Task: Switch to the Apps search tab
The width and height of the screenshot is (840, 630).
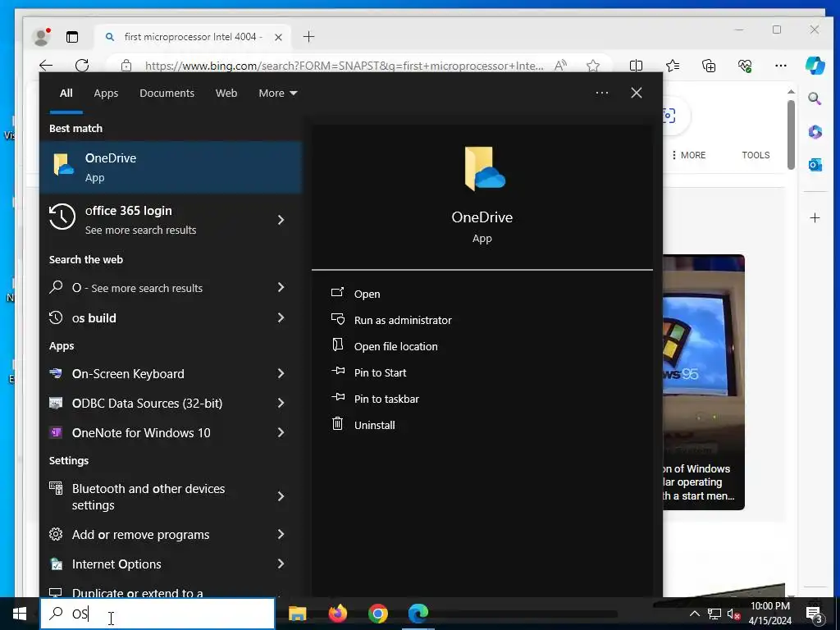Action: coord(106,94)
